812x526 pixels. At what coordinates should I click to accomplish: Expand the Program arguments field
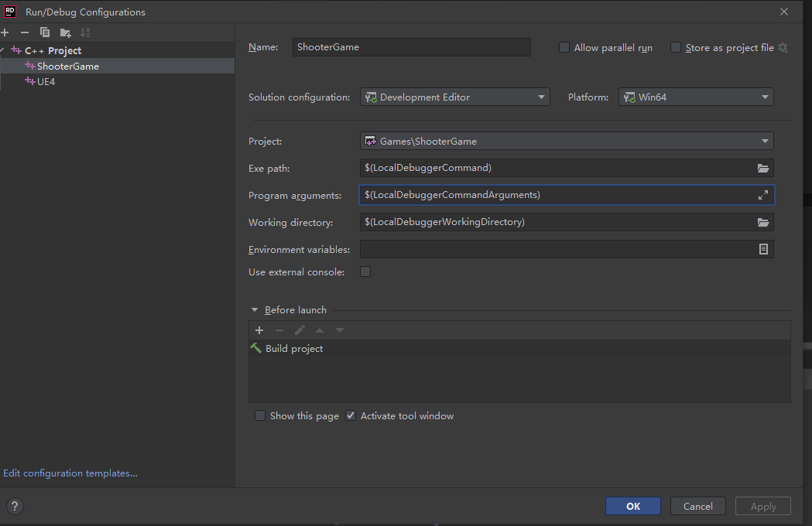tap(762, 195)
